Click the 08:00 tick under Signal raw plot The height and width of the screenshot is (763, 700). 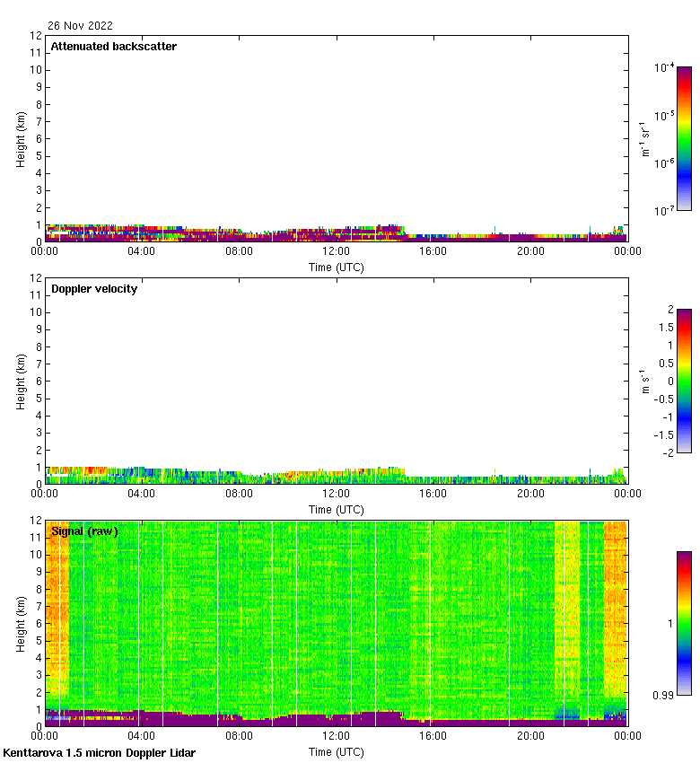239,737
